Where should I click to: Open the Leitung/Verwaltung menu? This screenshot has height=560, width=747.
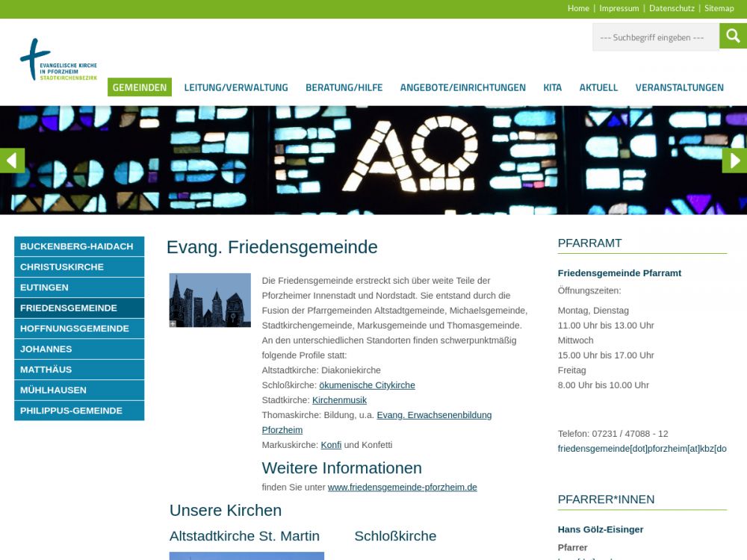coord(236,87)
